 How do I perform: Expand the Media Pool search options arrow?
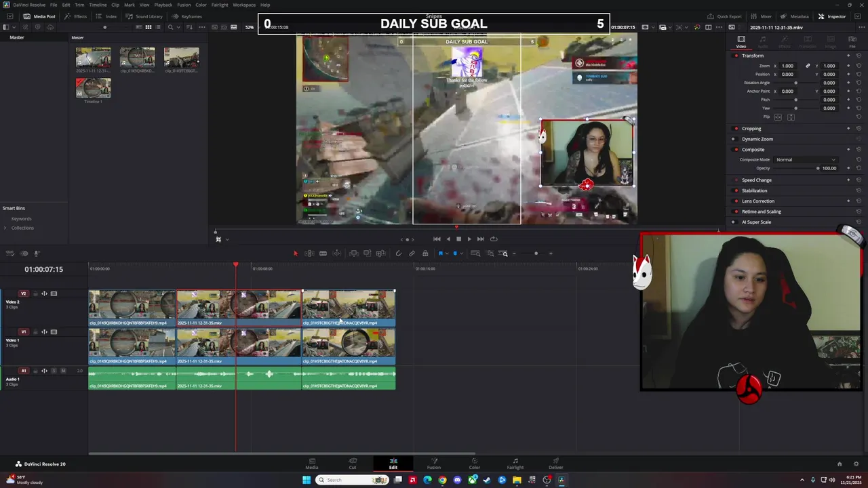180,27
